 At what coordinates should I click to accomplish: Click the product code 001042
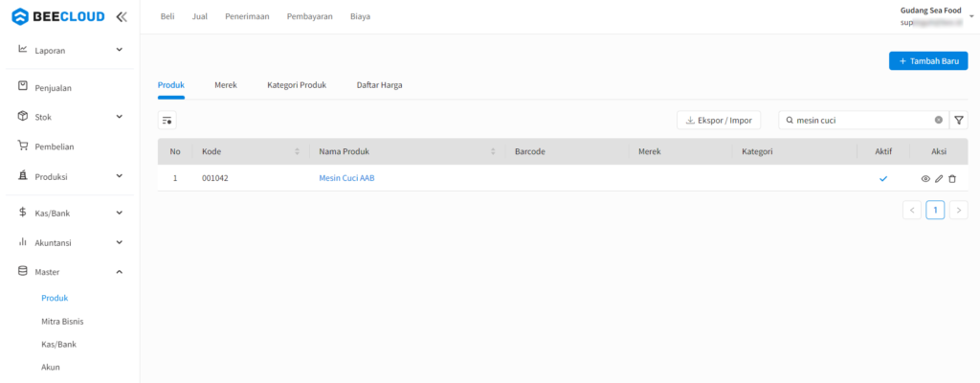(215, 178)
